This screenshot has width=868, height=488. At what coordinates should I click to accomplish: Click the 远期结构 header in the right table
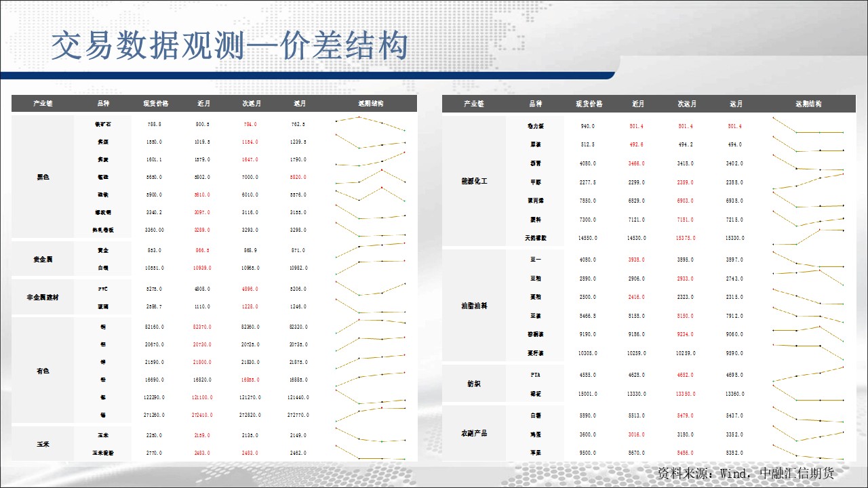(808, 104)
